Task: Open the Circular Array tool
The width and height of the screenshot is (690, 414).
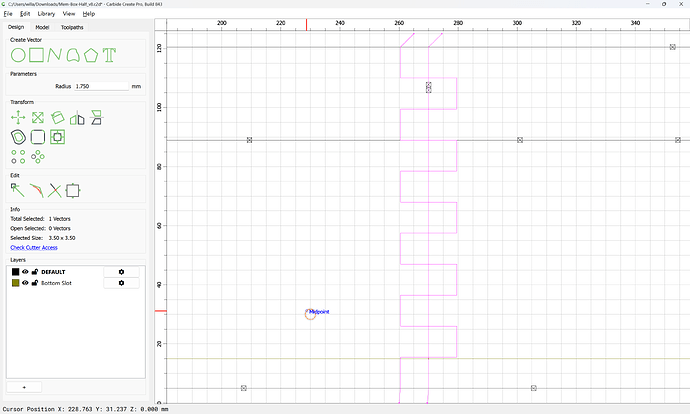Action: click(x=38, y=157)
